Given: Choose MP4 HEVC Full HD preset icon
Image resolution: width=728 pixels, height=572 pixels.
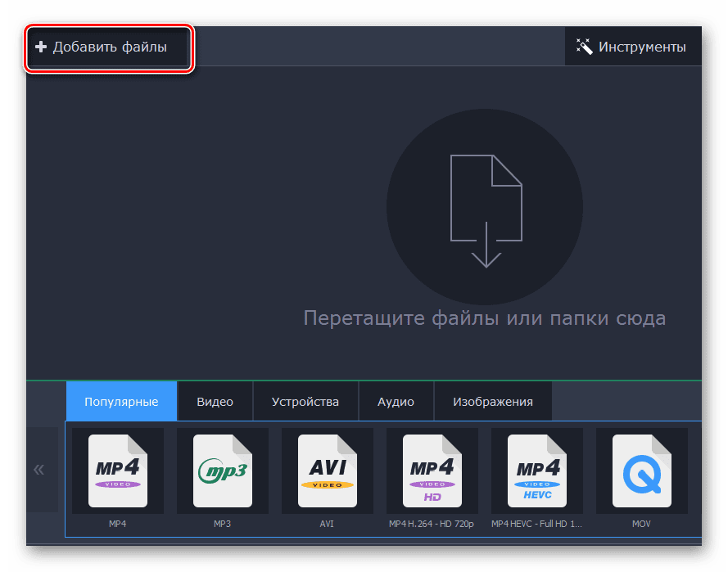Looking at the screenshot, I should pos(537,471).
